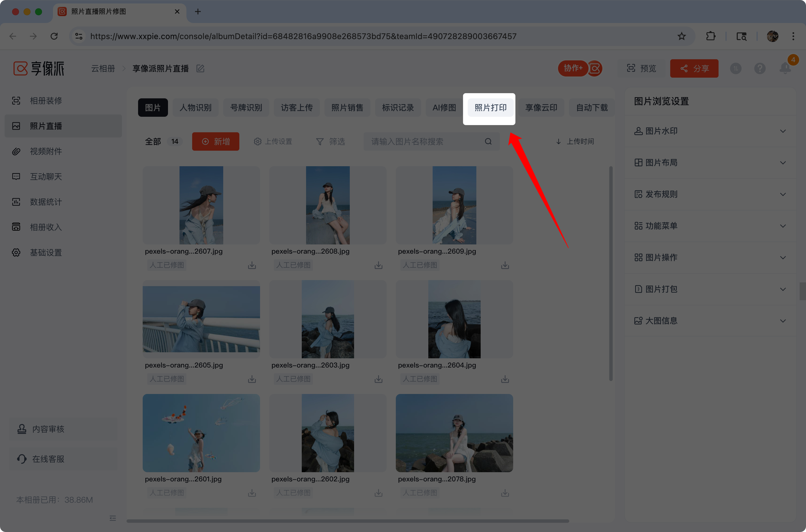Switch to the 自动下载 tab

tap(592, 108)
